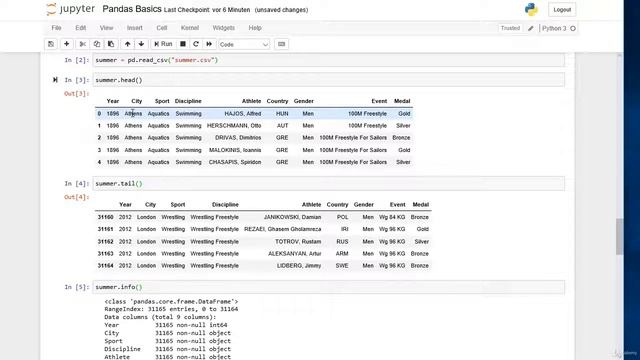The image size is (640, 360).
Task: Rename notebook via Pandas Basics title
Action: coord(132,9)
